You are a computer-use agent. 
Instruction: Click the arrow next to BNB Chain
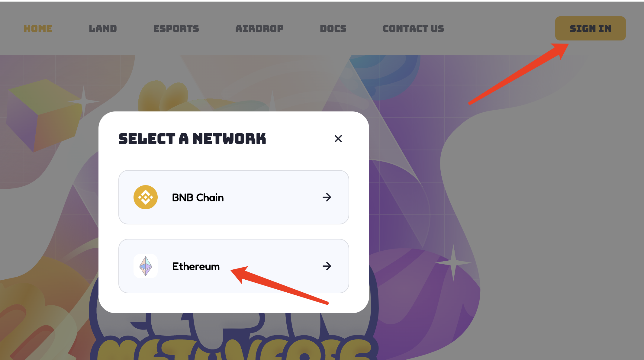click(x=327, y=197)
